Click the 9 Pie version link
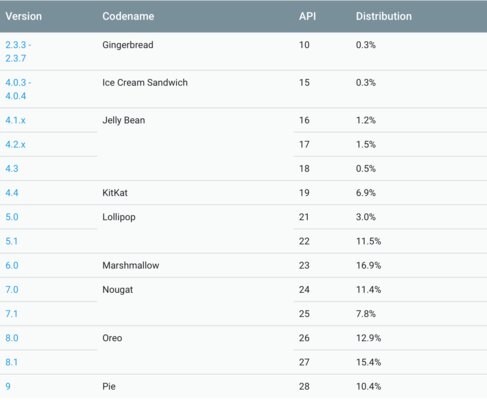This screenshot has height=400, width=487. [x=8, y=387]
